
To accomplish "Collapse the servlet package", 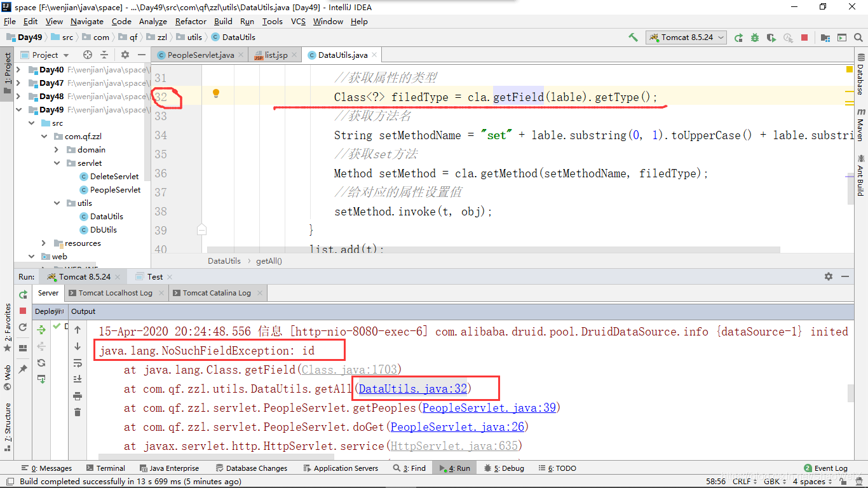I will click(57, 163).
